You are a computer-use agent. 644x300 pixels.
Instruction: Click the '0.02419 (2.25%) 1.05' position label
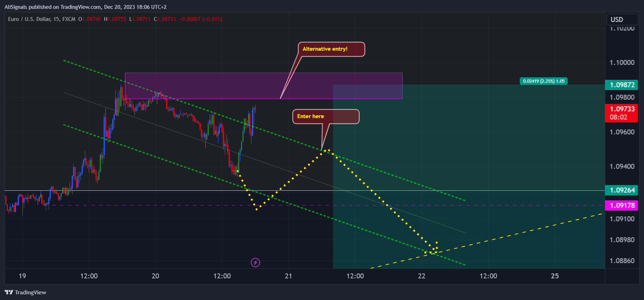coord(544,81)
